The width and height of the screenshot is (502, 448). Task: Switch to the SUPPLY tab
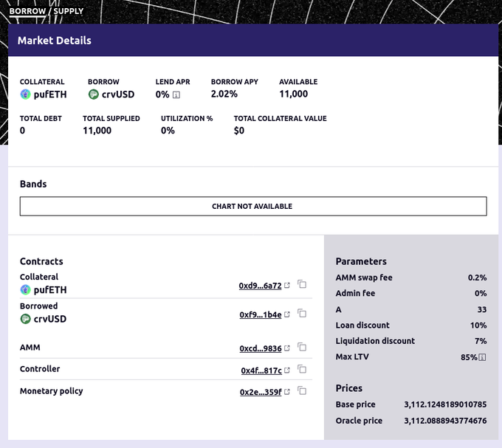coord(69,11)
